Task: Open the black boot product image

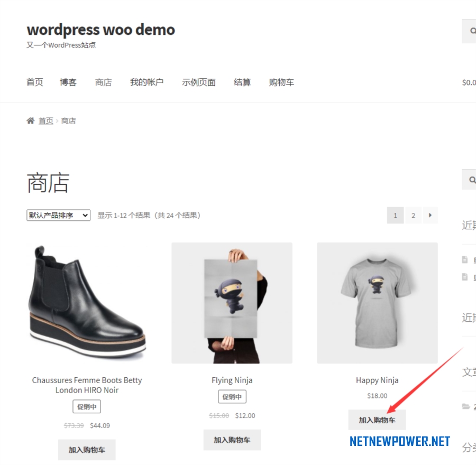Action: (x=87, y=303)
